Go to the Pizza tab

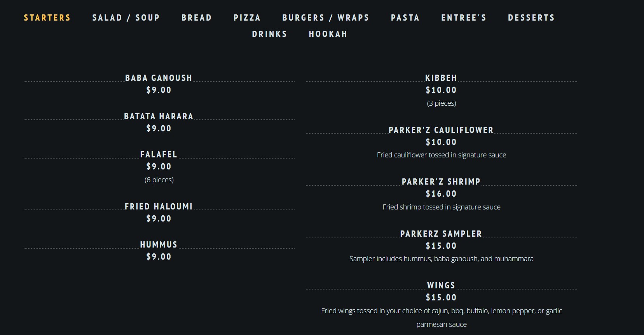click(247, 18)
